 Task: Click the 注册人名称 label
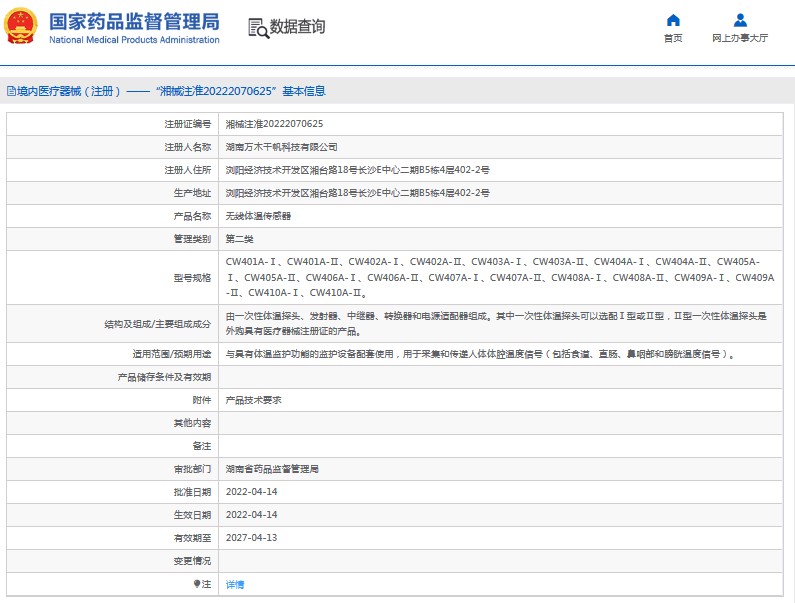pos(188,147)
